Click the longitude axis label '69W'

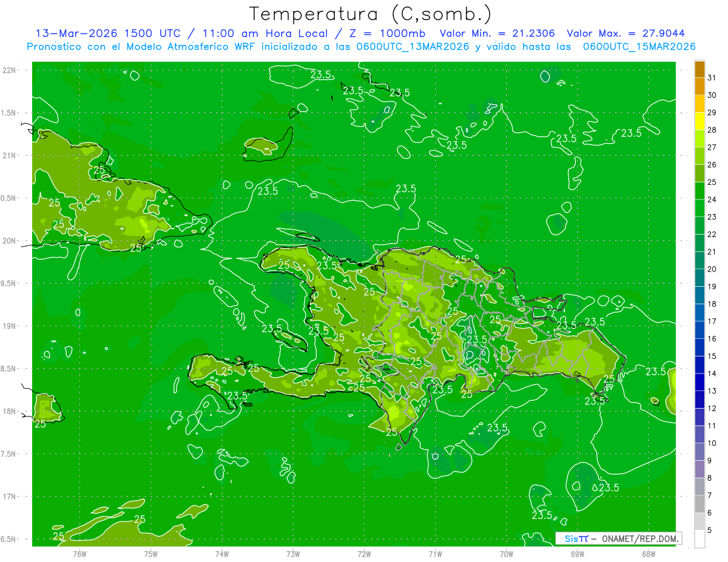coord(577,554)
